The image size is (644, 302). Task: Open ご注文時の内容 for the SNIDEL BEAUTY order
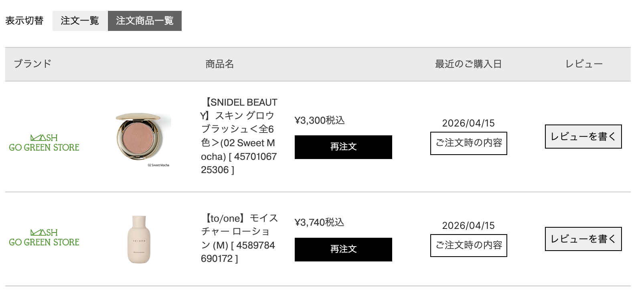coord(468,143)
